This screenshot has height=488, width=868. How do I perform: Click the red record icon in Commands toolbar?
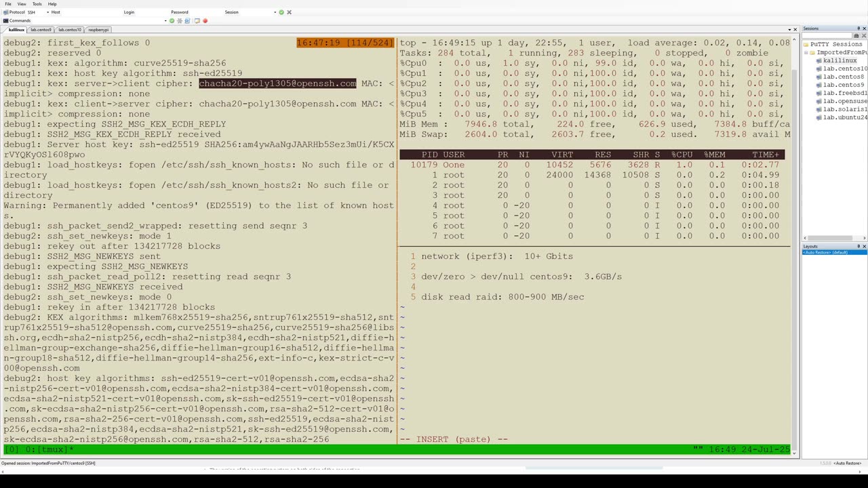coord(205,21)
